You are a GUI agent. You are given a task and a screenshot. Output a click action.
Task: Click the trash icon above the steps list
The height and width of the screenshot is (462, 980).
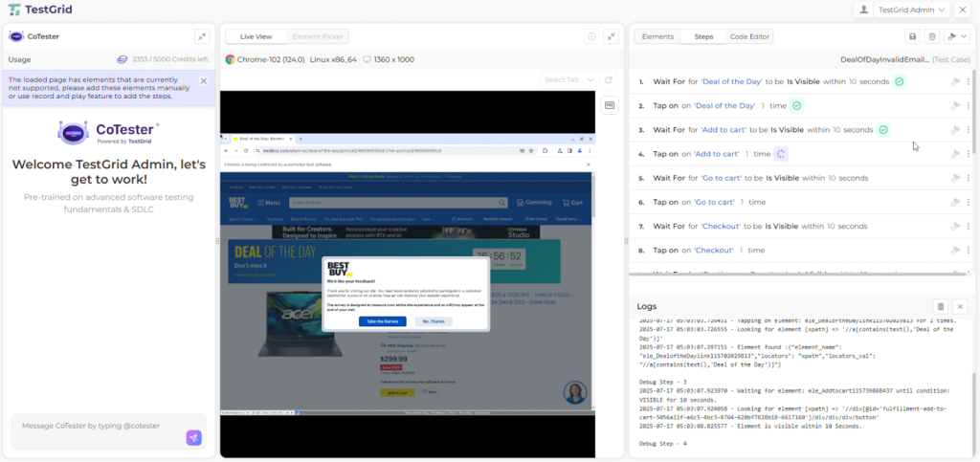[932, 36]
